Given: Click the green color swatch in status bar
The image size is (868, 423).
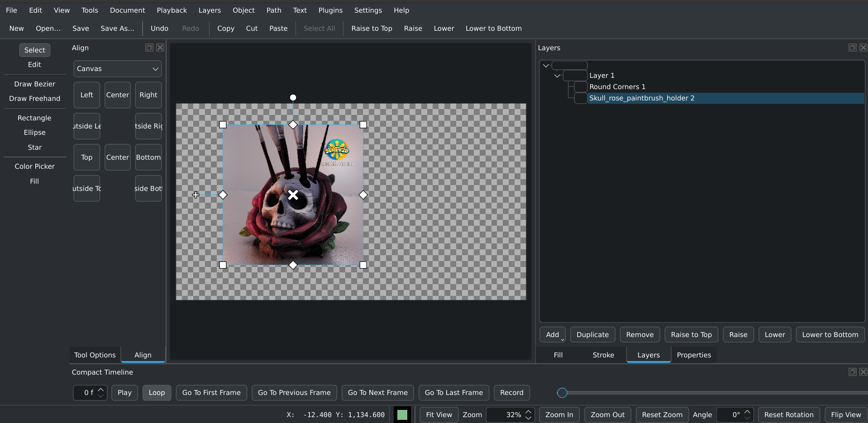Looking at the screenshot, I should pyautogui.click(x=402, y=415).
